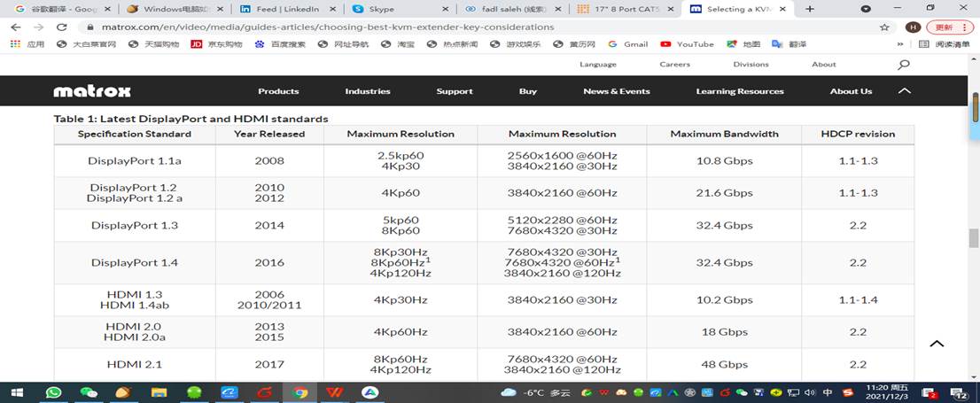The height and width of the screenshot is (403, 980).
Task: Expand the bookmarks overflow chevron
Action: coord(900,44)
